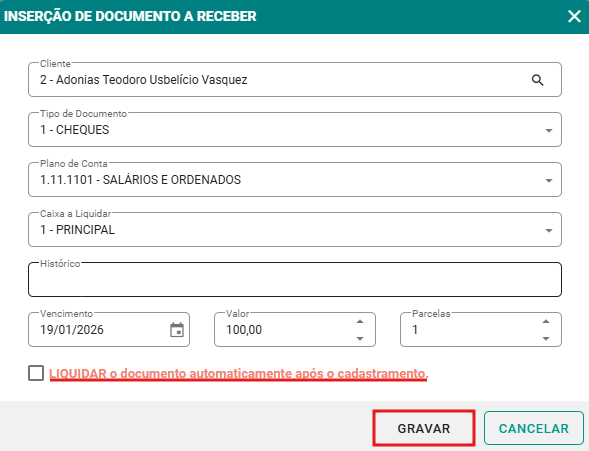Expand the Tipo de Documento dropdown
Screen dimensions: 589x451
coord(549,130)
